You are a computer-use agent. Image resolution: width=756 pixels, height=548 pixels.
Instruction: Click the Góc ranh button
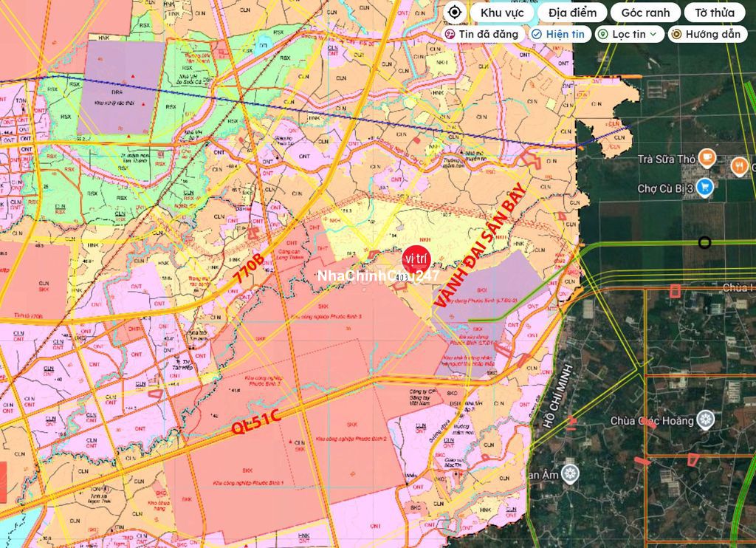(x=645, y=13)
